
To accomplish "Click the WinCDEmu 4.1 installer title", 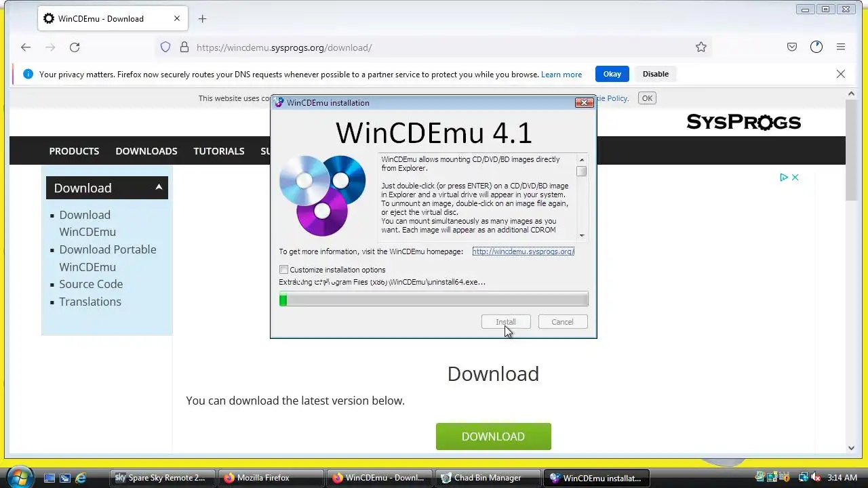I will (x=434, y=133).
